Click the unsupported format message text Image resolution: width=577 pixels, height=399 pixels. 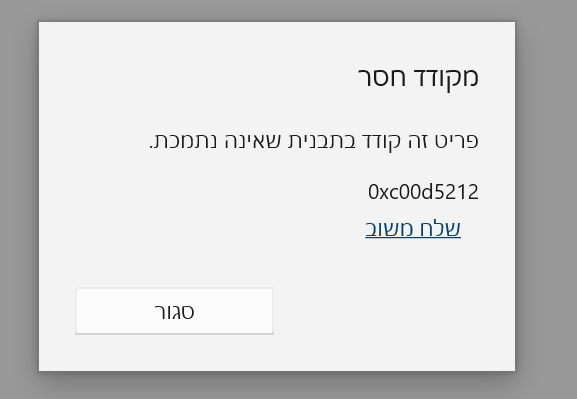(x=314, y=141)
